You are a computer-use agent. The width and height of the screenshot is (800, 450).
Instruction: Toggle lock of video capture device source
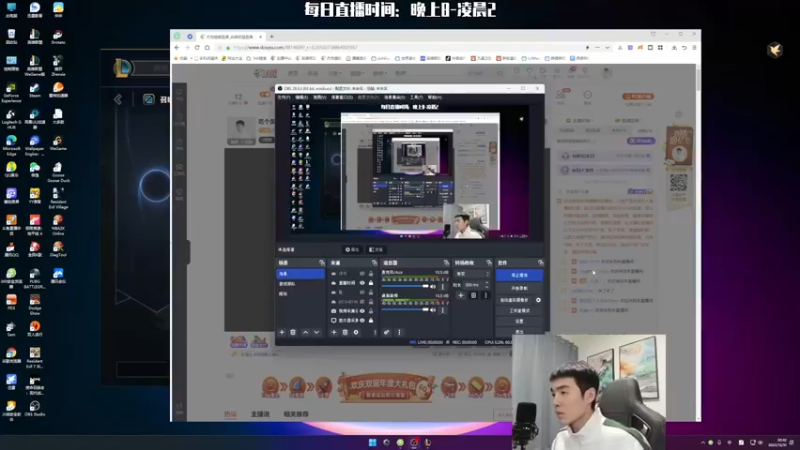coord(371,311)
